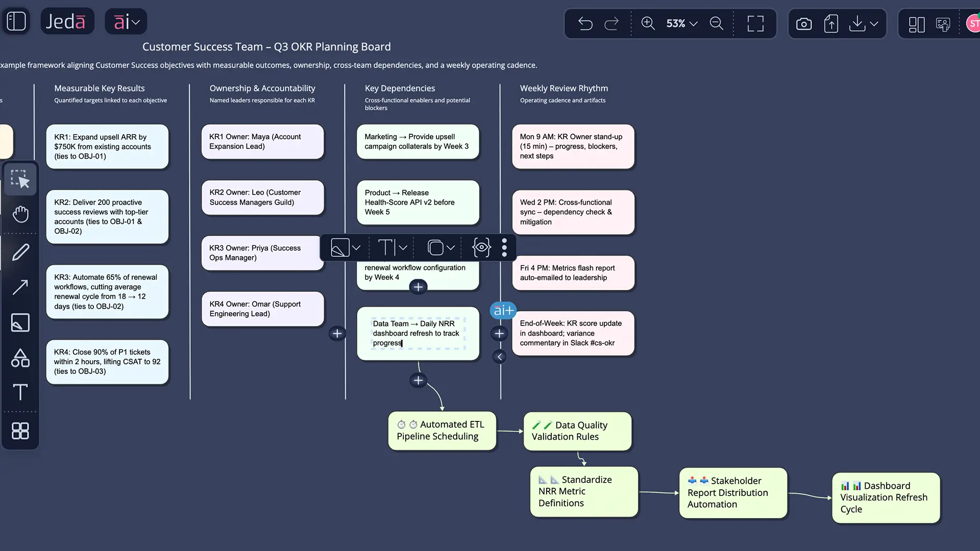Toggle the split layout view icon
The image size is (980, 551).
pyautogui.click(x=916, y=24)
